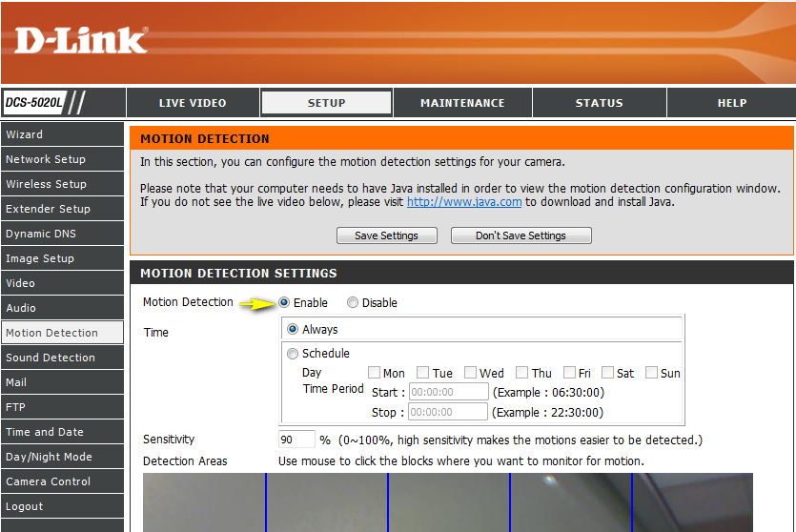Click the MOTION DETECTION SETTINGS heading

pyautogui.click(x=238, y=273)
